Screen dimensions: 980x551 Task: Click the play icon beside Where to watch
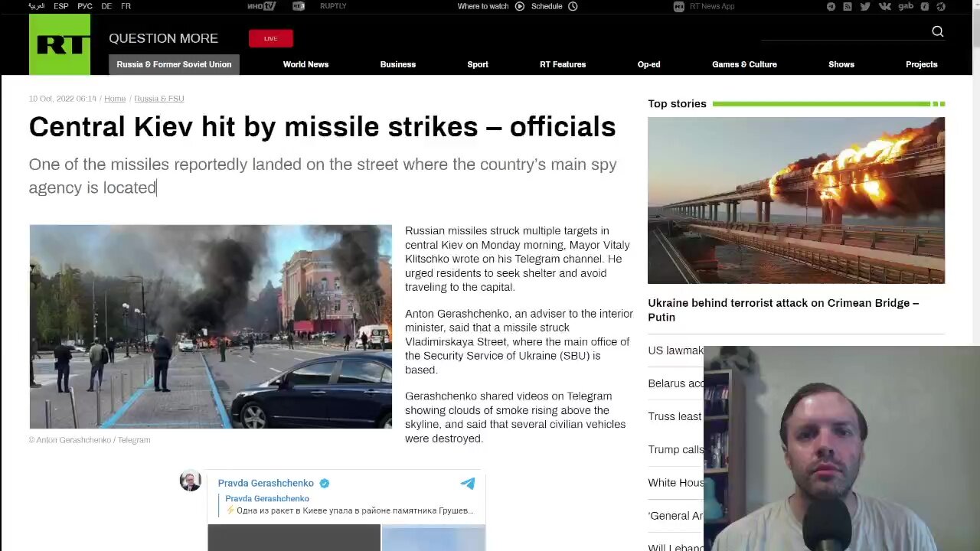pos(520,6)
